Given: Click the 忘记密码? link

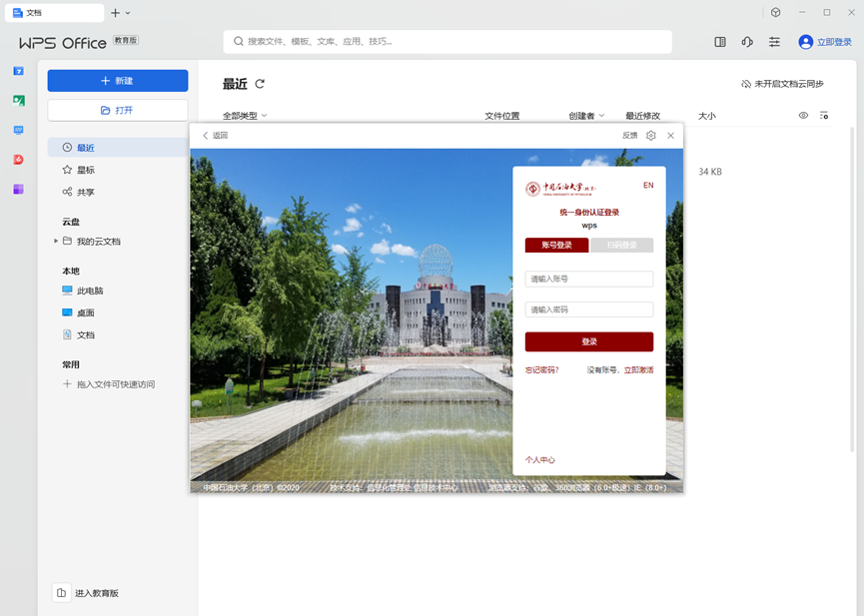Looking at the screenshot, I should tap(543, 369).
